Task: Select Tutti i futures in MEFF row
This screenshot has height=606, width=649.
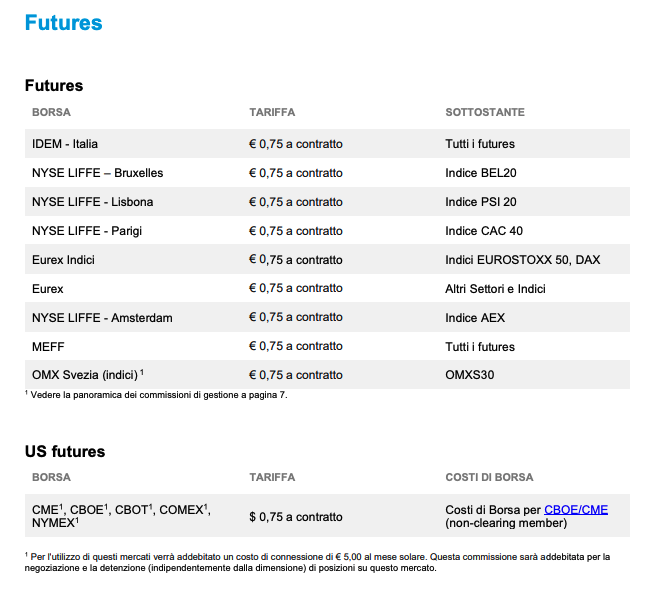Action: coord(480,346)
